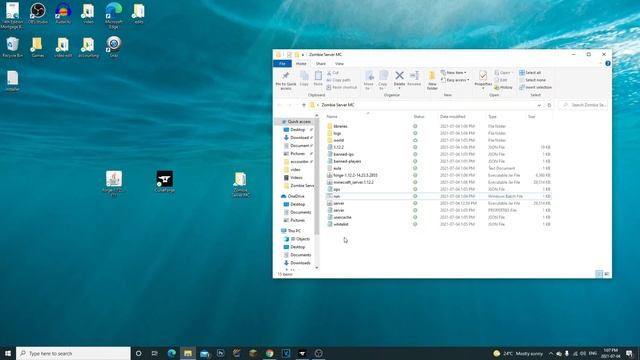Open the Copy to menu

tap(383, 80)
